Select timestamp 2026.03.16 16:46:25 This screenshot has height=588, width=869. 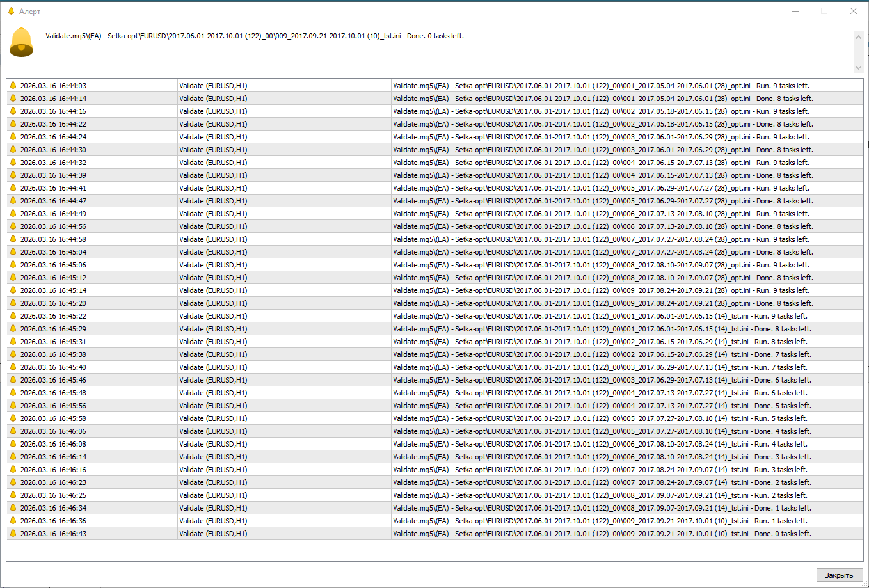point(53,495)
